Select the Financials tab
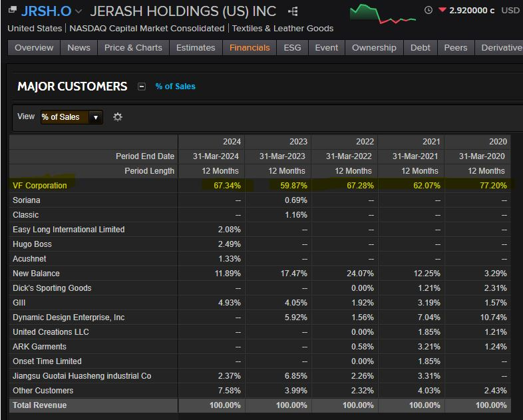 [250, 48]
